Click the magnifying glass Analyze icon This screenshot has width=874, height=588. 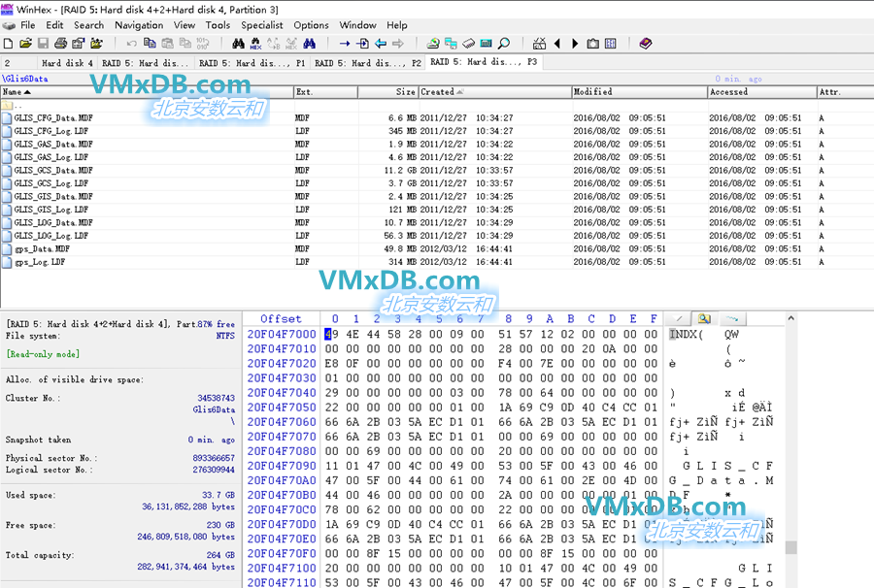(504, 44)
